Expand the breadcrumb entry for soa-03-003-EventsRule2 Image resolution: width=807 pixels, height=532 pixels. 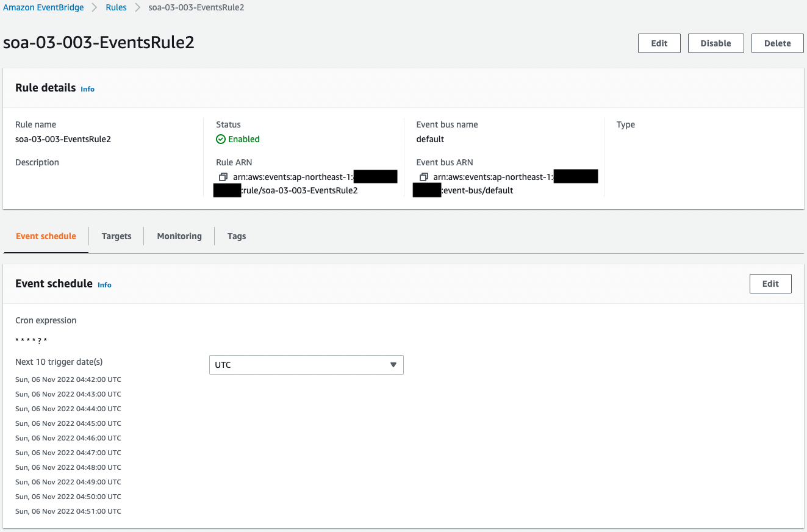(x=195, y=7)
